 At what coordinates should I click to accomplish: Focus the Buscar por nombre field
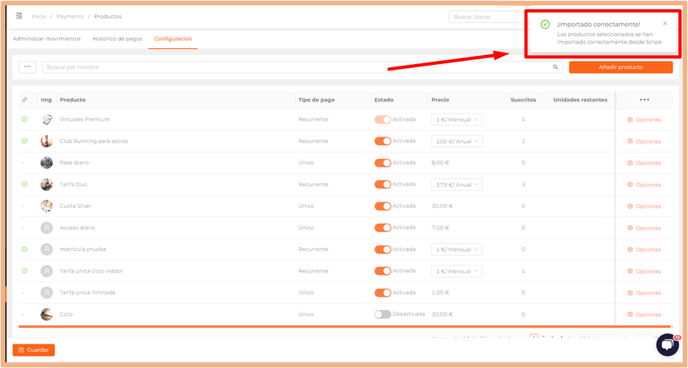pos(302,67)
